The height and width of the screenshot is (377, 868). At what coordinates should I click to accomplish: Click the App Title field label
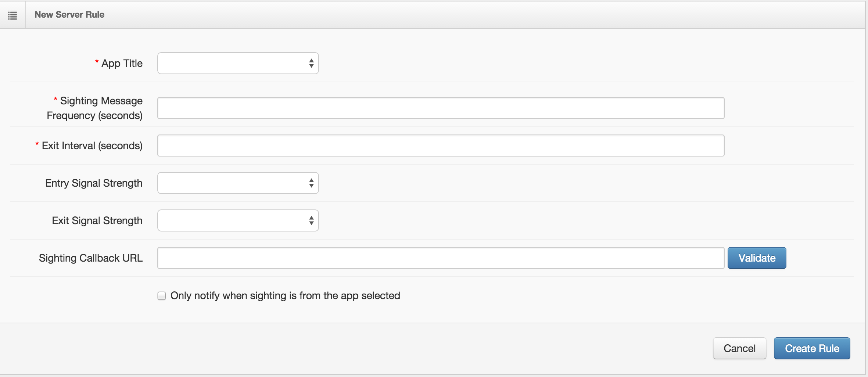click(x=122, y=64)
